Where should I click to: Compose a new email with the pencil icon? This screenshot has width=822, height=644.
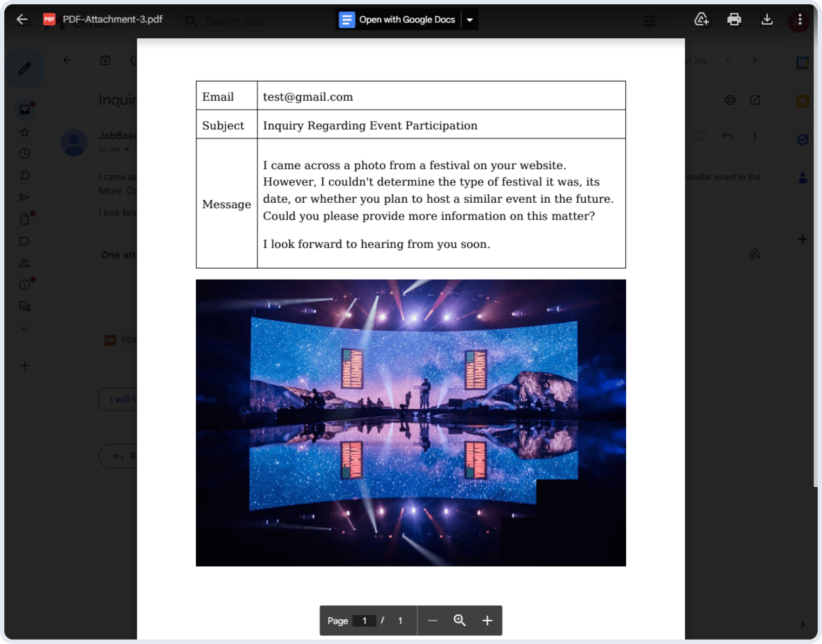pos(24,68)
